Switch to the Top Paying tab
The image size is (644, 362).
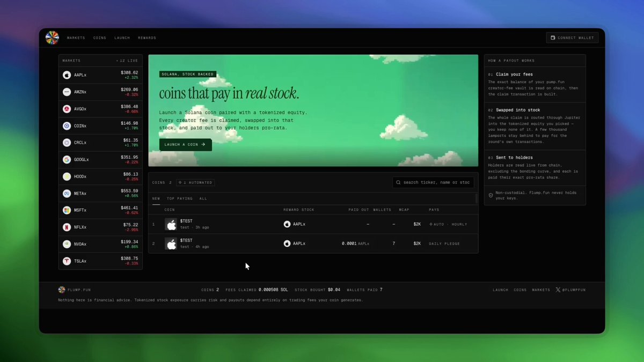pos(179,198)
